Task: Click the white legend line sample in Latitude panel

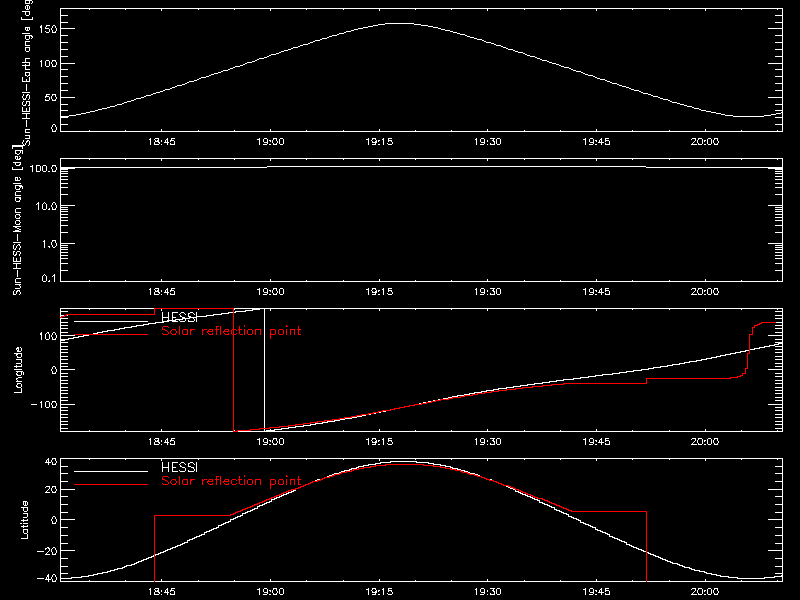Action: pyautogui.click(x=111, y=471)
